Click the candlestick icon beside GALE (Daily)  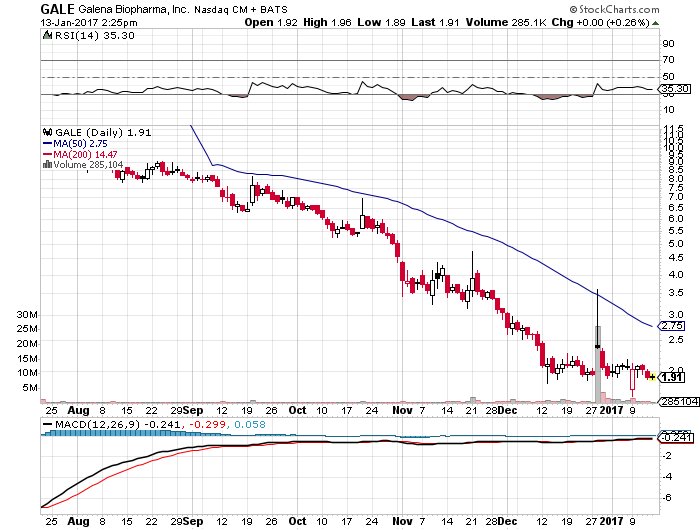47,132
